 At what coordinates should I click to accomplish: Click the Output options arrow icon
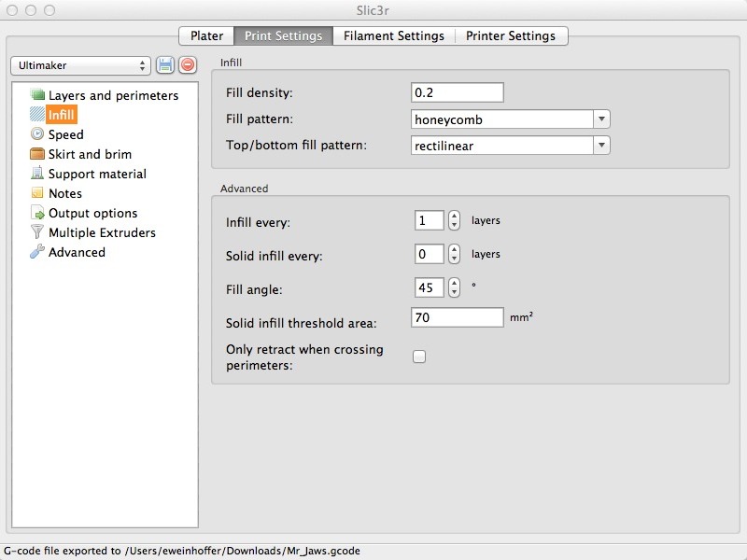(x=37, y=213)
